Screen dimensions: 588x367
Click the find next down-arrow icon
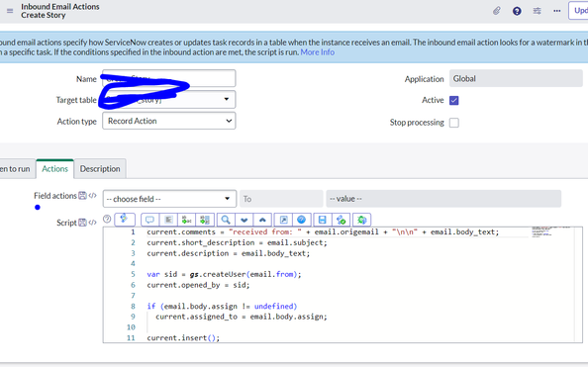tap(245, 220)
